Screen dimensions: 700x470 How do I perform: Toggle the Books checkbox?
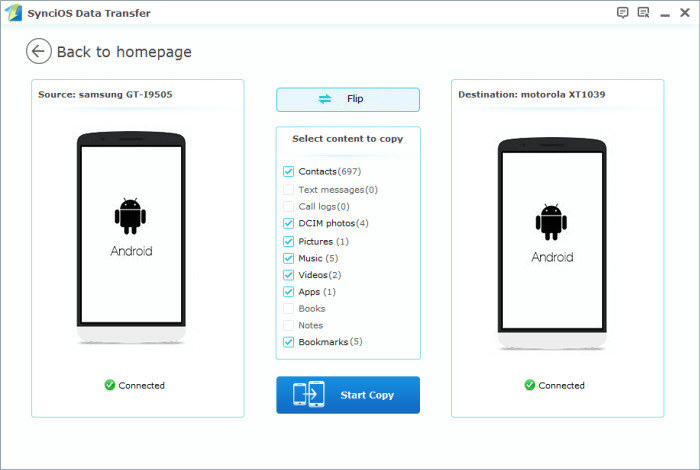[288, 308]
